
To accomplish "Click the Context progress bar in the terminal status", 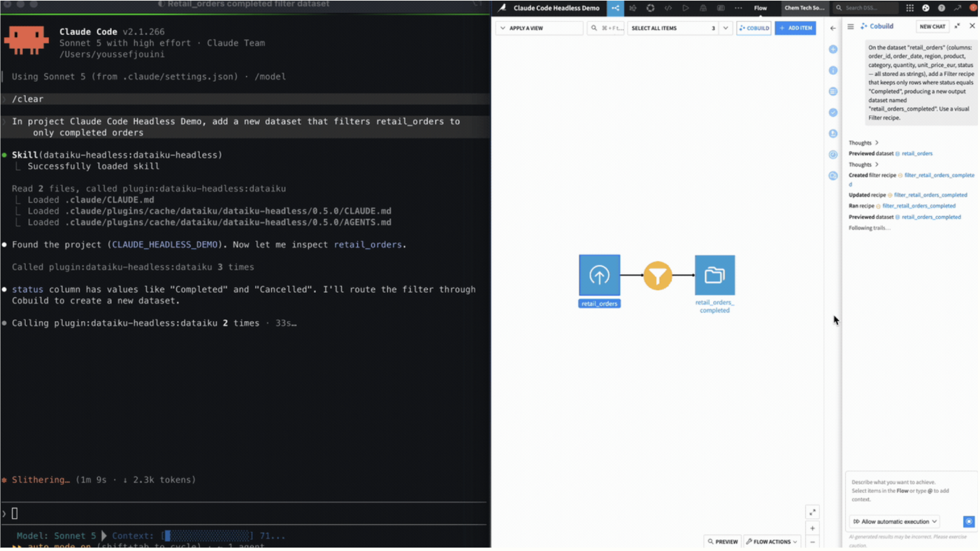I will 208,536.
